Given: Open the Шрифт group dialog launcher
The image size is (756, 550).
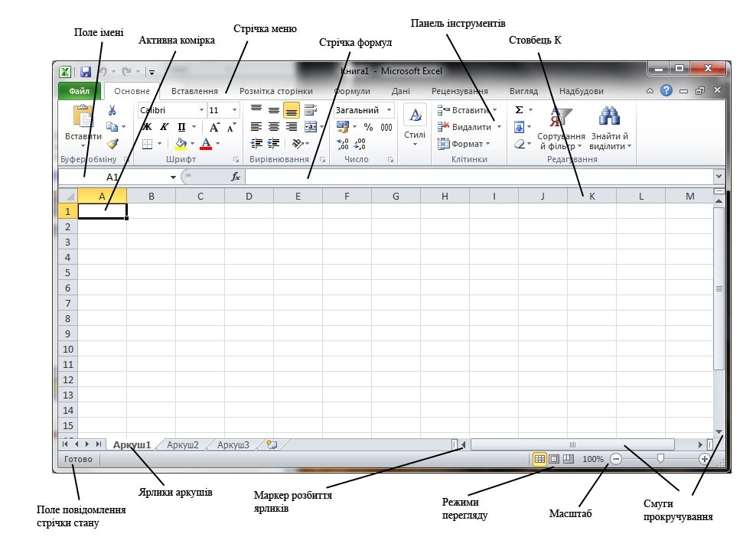Looking at the screenshot, I should click(236, 159).
